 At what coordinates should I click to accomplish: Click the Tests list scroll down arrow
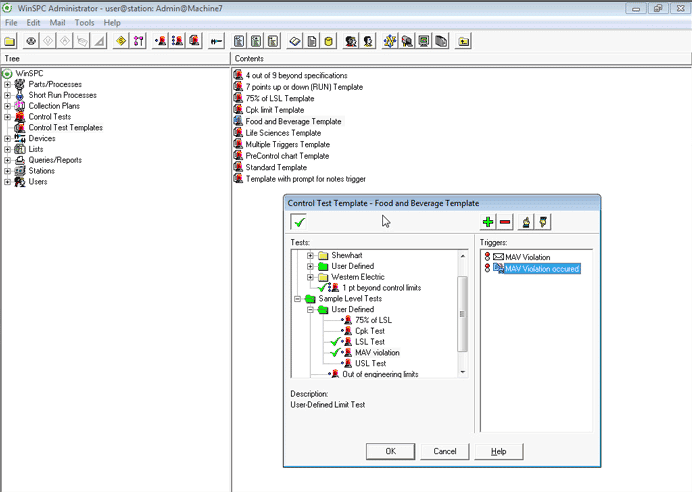(x=462, y=372)
